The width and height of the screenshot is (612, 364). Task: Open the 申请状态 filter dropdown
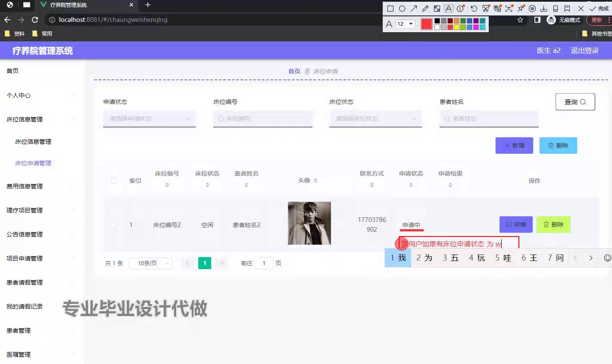149,119
